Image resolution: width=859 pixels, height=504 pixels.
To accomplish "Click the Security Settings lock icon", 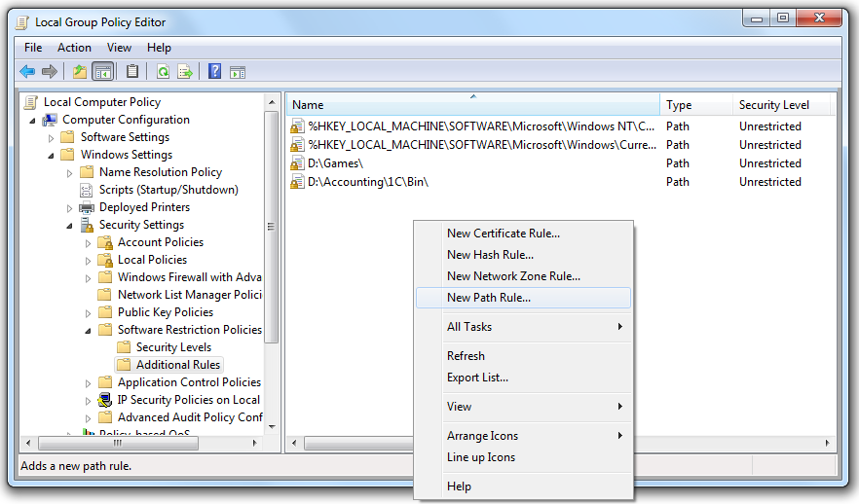I will click(87, 225).
